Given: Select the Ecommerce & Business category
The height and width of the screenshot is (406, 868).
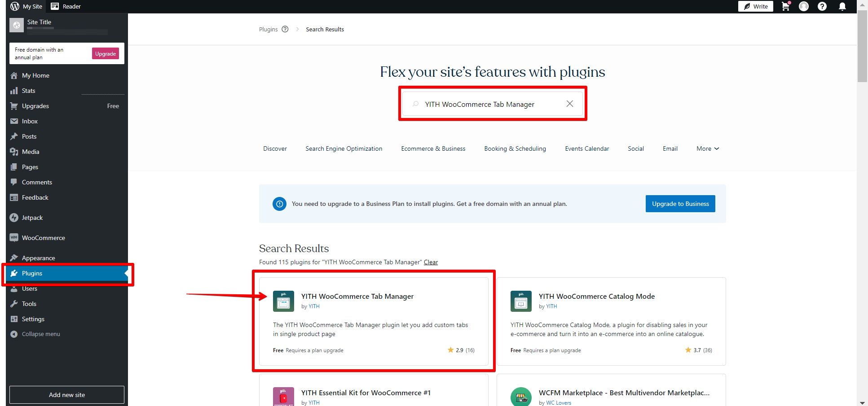Looking at the screenshot, I should click(433, 148).
